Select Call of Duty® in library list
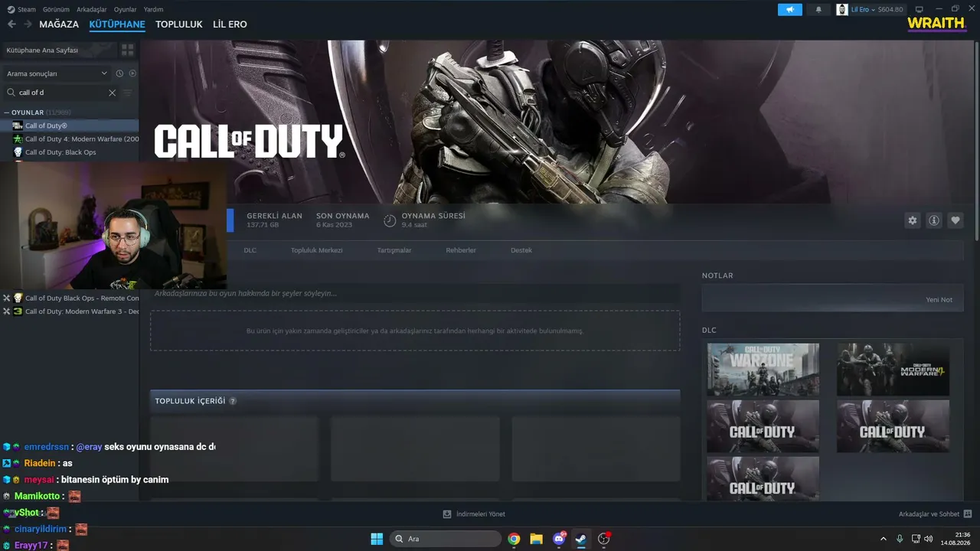Image resolution: width=980 pixels, height=551 pixels. click(70, 126)
